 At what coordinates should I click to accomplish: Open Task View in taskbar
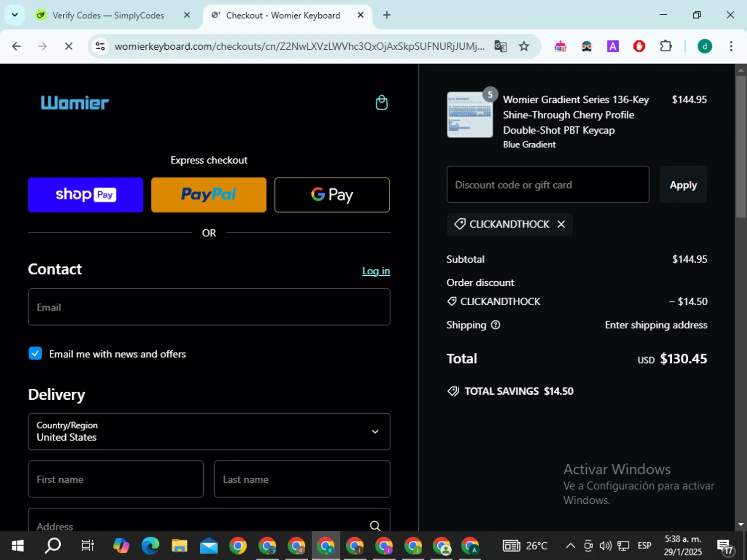pyautogui.click(x=88, y=546)
